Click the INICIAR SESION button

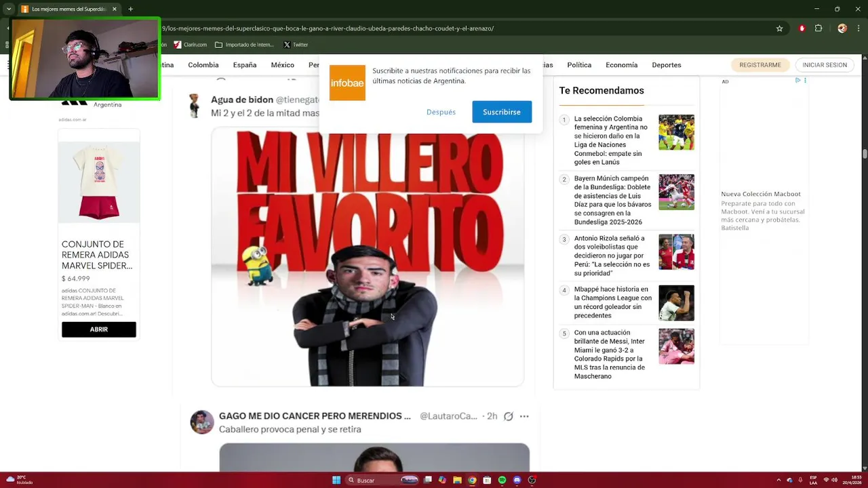tap(825, 65)
